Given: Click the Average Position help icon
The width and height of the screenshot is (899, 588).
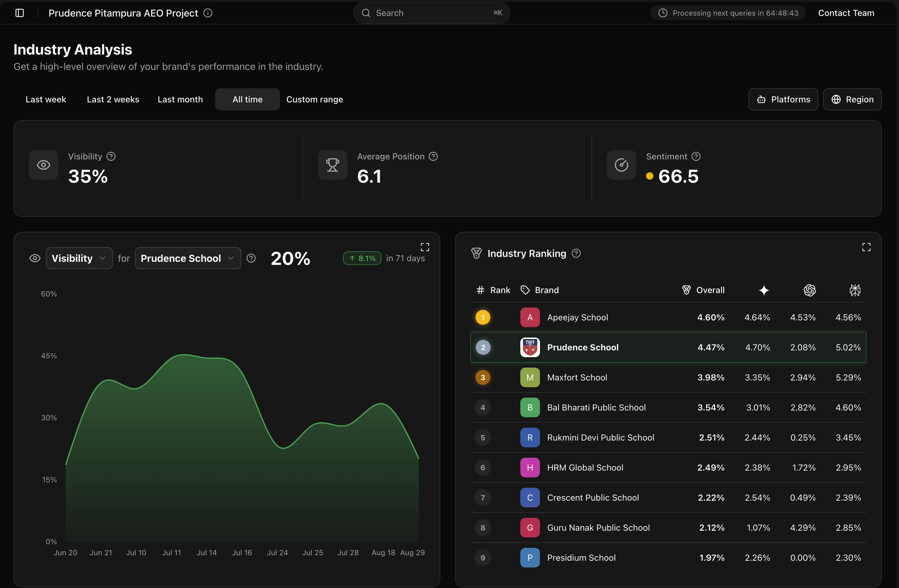Looking at the screenshot, I should coord(433,156).
